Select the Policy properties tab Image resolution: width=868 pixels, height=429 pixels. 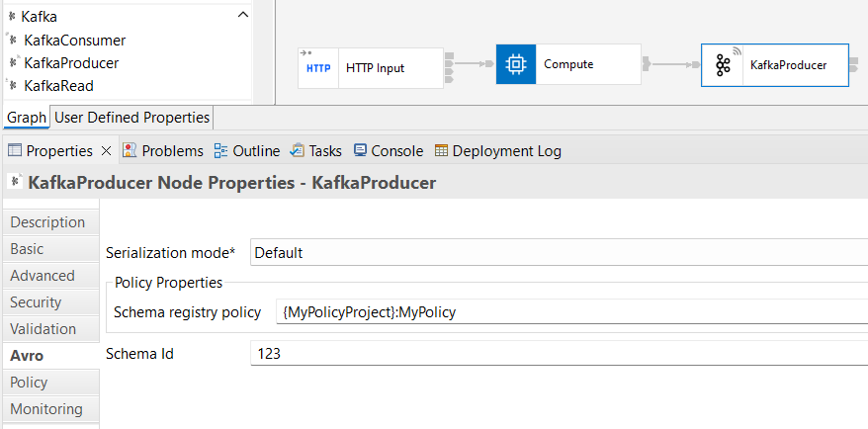coord(51,383)
